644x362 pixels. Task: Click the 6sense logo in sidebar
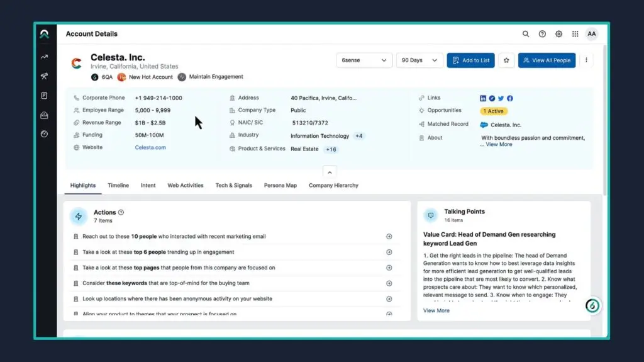45,34
